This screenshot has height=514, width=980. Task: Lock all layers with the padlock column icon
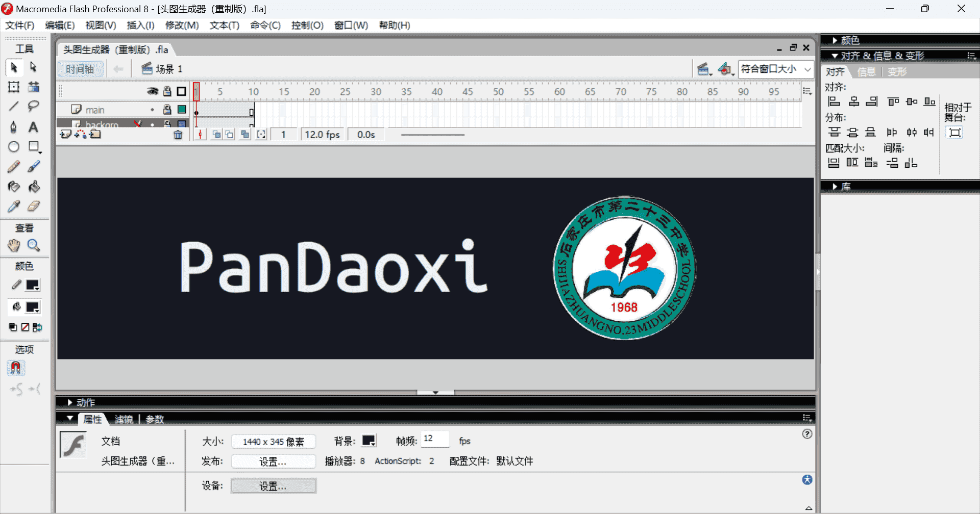click(167, 91)
